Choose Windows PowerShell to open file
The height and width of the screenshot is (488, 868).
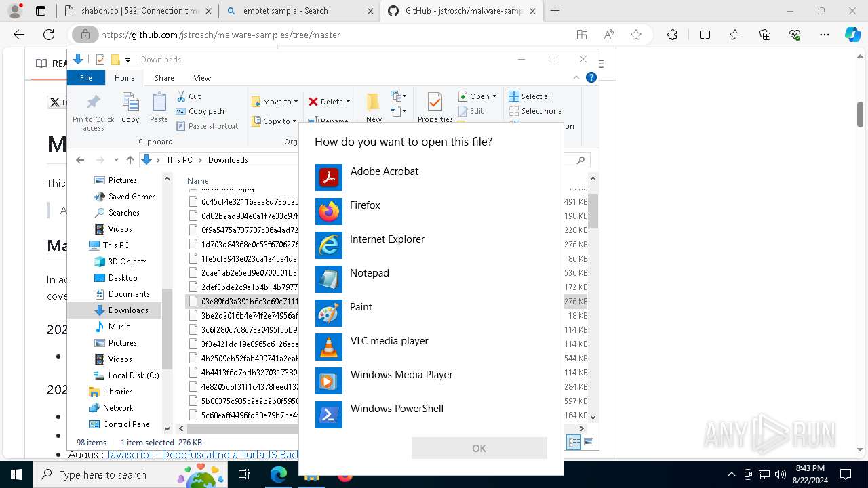(x=431, y=415)
